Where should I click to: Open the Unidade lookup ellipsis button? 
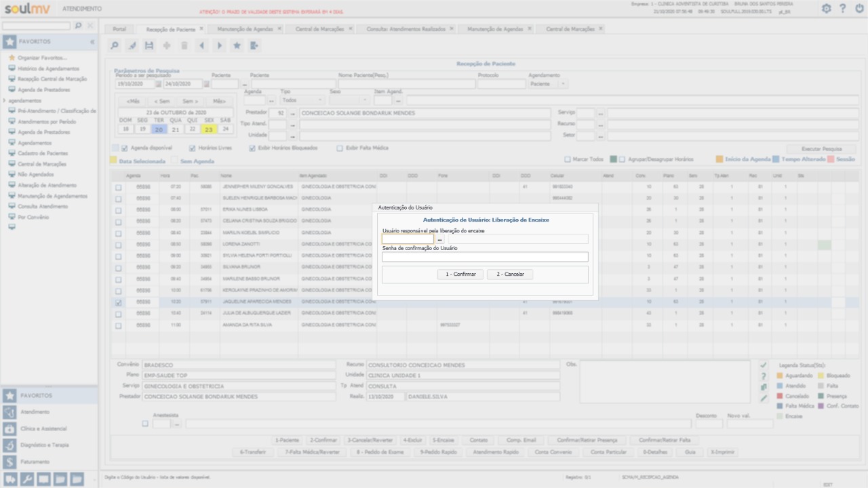tap(293, 136)
